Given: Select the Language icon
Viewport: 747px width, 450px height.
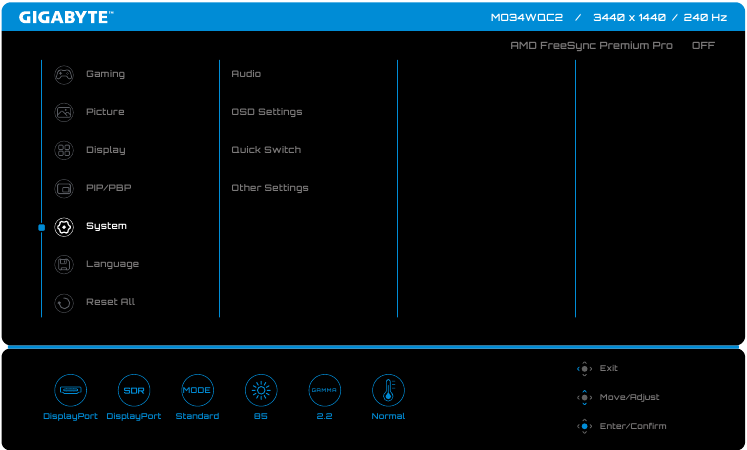Looking at the screenshot, I should click(x=64, y=264).
